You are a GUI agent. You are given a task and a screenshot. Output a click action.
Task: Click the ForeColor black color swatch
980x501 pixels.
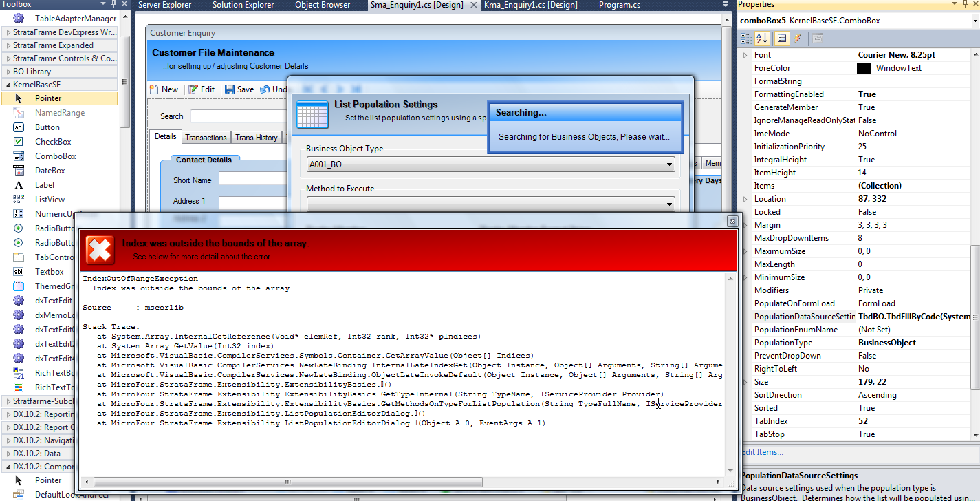(x=864, y=68)
